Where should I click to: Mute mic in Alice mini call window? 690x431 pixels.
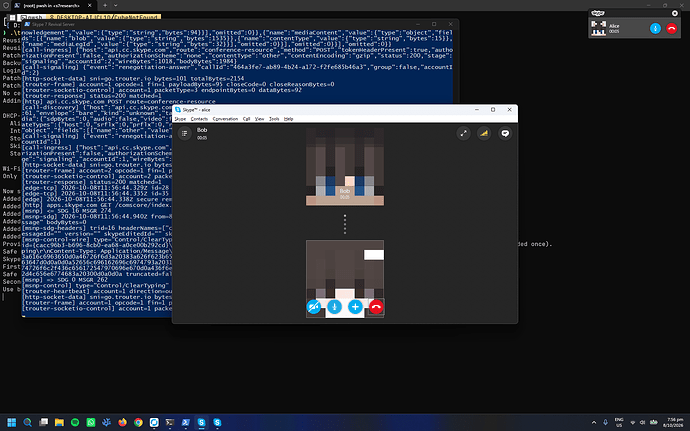pos(655,28)
